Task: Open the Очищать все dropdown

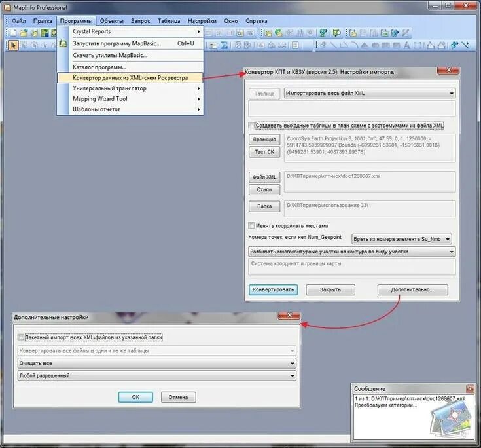Action: pyautogui.click(x=157, y=363)
